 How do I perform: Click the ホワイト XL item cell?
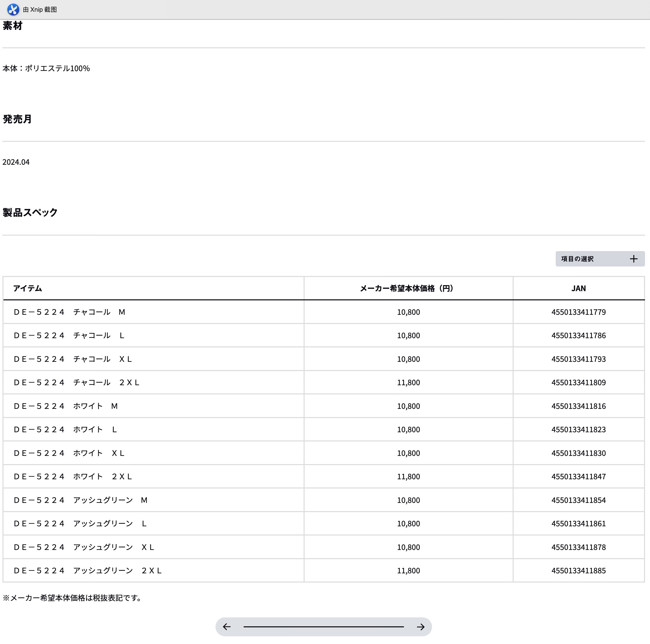(x=69, y=453)
